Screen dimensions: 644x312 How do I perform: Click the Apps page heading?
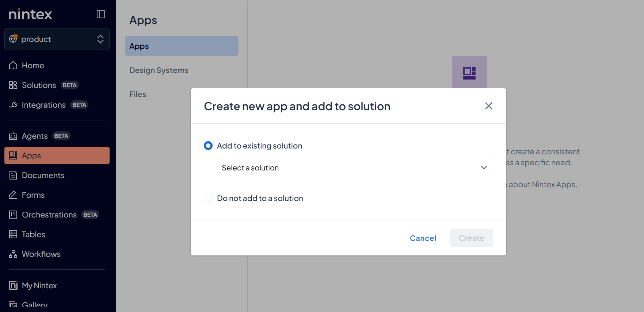(x=143, y=20)
